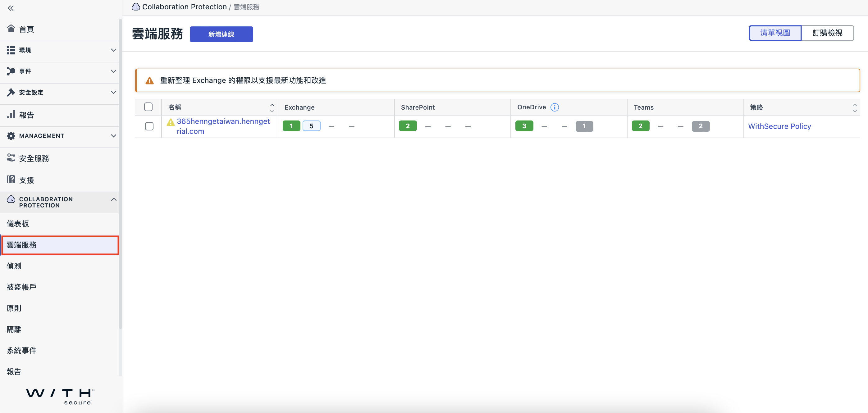
Task: Click the yellow warning icon beside 365henngetaiwan
Action: pos(171,122)
